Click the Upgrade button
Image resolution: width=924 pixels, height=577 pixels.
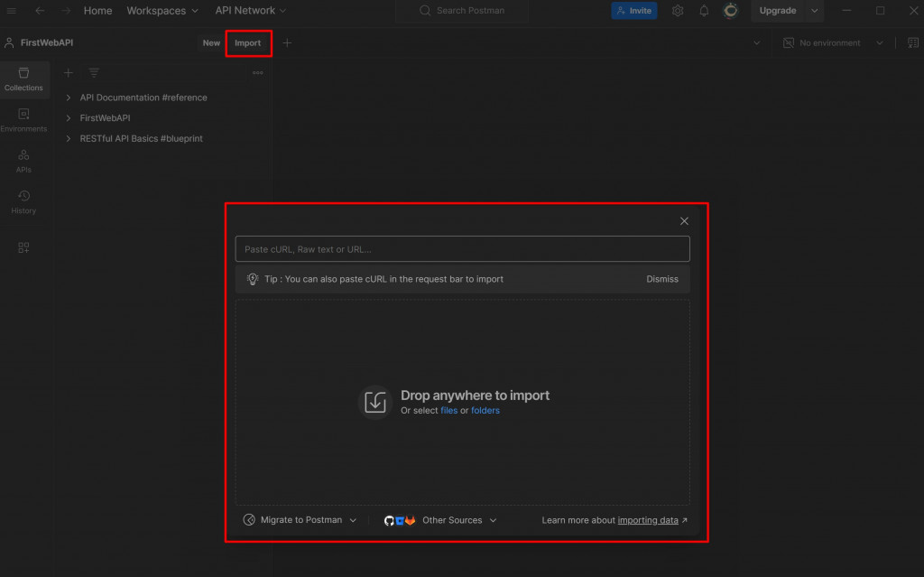click(x=777, y=11)
